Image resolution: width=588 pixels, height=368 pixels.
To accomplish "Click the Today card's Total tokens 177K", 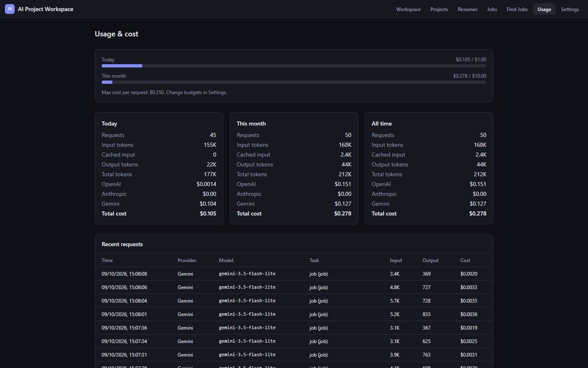I will (210, 174).
